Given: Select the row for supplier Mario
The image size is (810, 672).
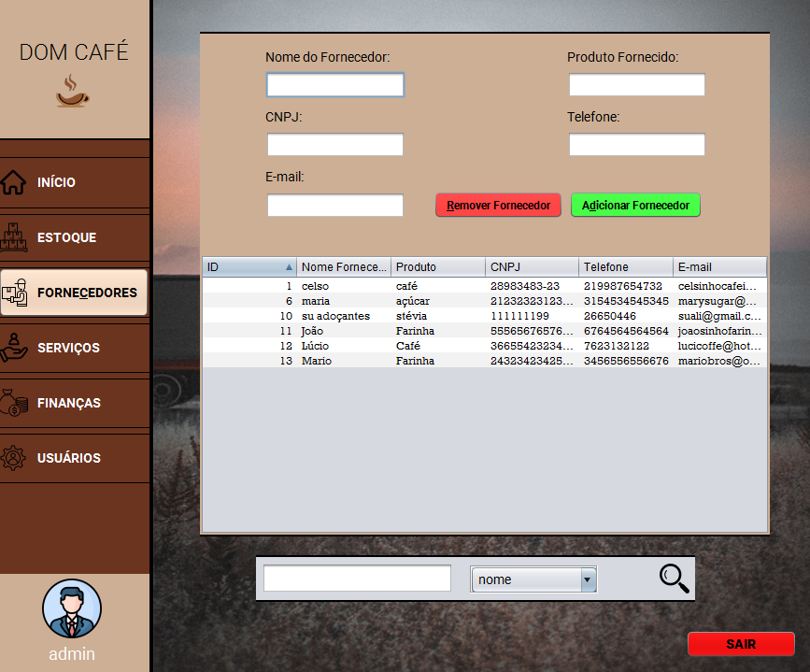Looking at the screenshot, I should point(420,361).
